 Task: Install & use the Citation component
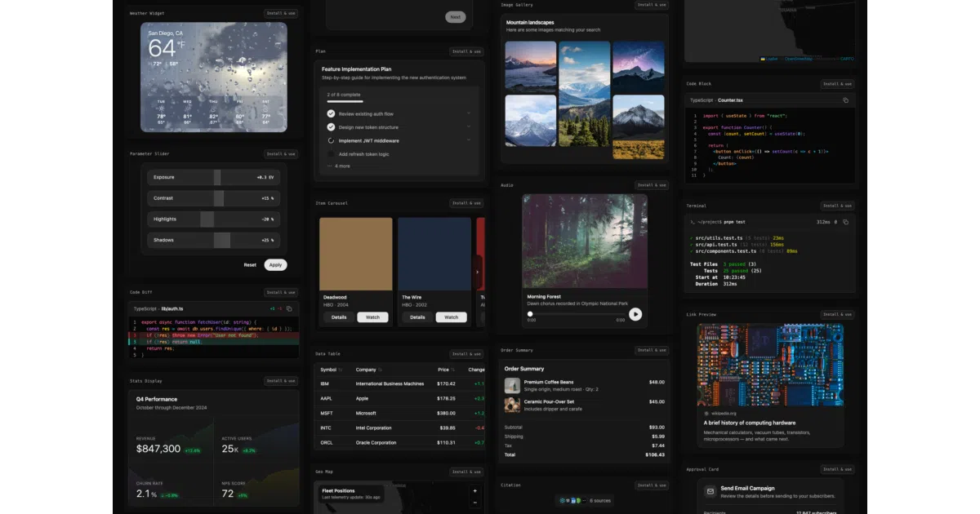(x=652, y=485)
